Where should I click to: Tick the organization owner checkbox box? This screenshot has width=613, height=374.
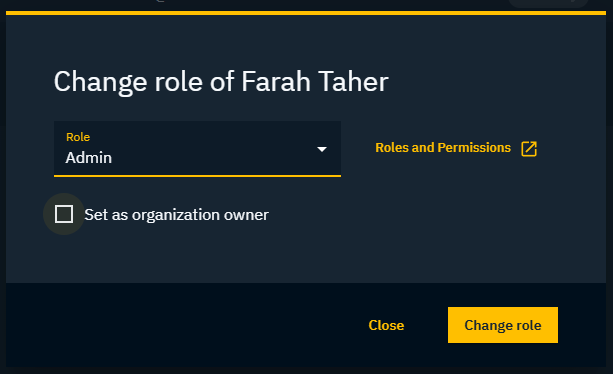click(64, 214)
